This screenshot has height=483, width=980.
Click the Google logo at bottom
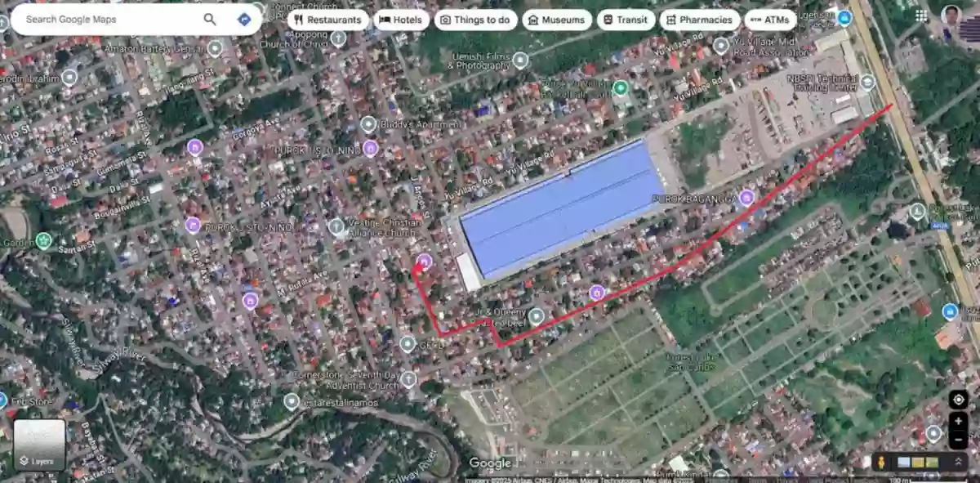tap(490, 463)
